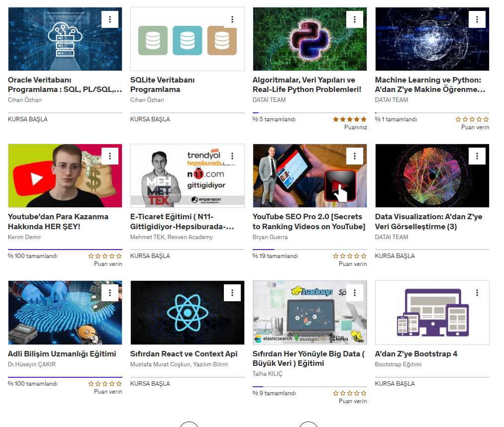The image size is (504, 427).
Task: Click '% 1 tamamlandı' under Machine Learning
Action: coord(396,119)
